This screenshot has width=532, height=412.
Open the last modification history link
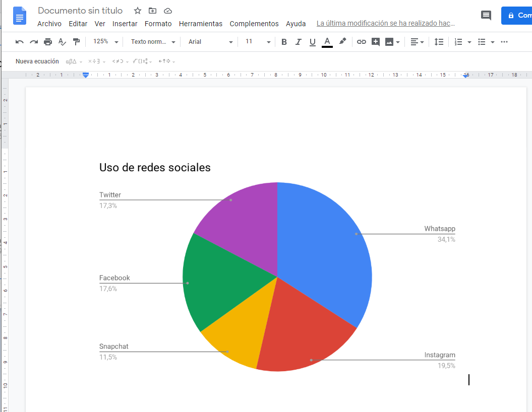pyautogui.click(x=385, y=24)
